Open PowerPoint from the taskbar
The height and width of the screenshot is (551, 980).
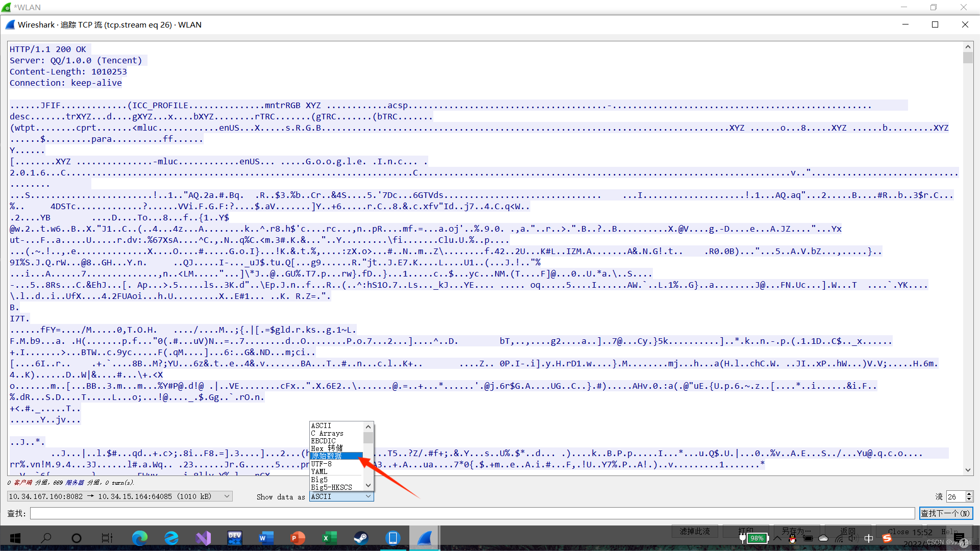click(x=298, y=538)
